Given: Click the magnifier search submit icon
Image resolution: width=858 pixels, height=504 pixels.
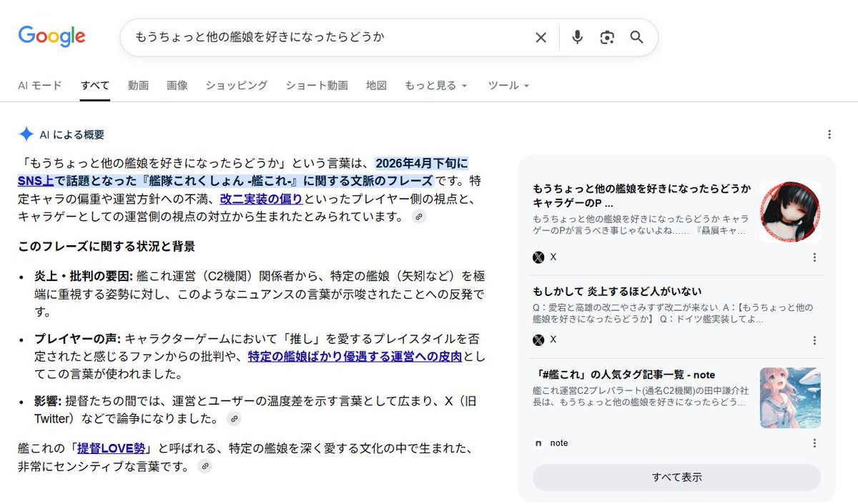Looking at the screenshot, I should tap(636, 37).
